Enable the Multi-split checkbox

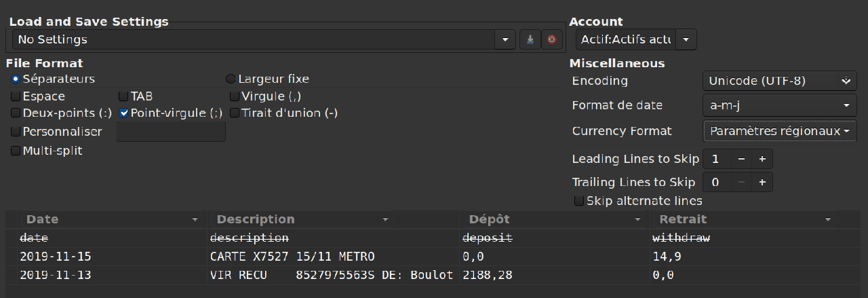(x=16, y=151)
